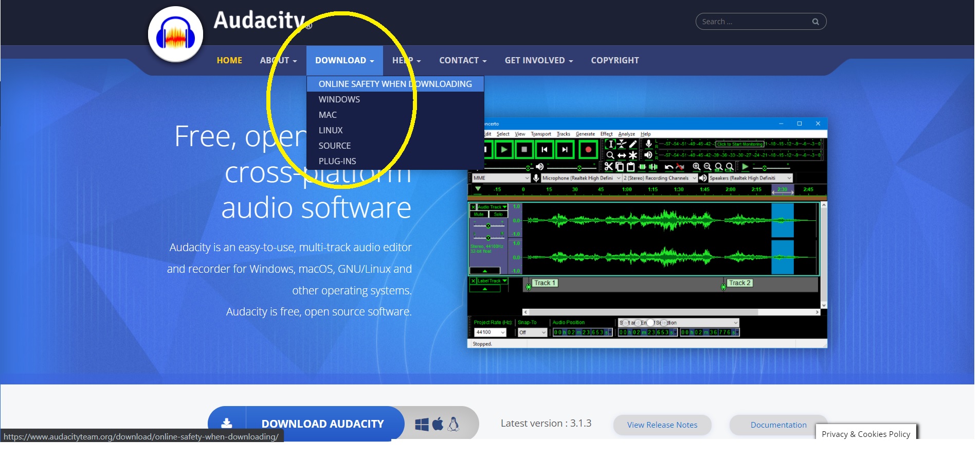Close the Audio Track with its X

point(473,207)
